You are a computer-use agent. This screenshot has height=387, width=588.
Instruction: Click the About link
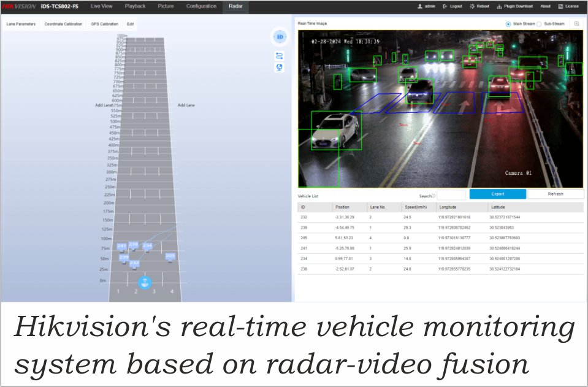tap(545, 6)
